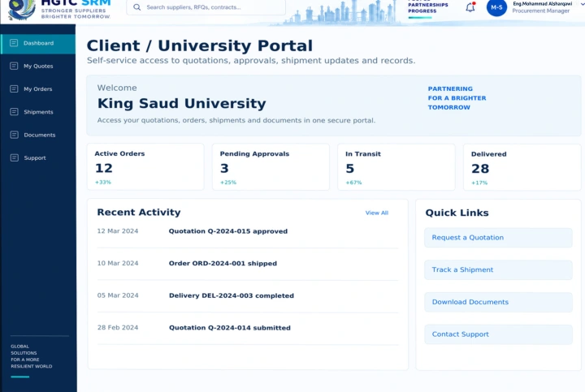Click the 'Partnerships Progress' header text

tap(428, 6)
